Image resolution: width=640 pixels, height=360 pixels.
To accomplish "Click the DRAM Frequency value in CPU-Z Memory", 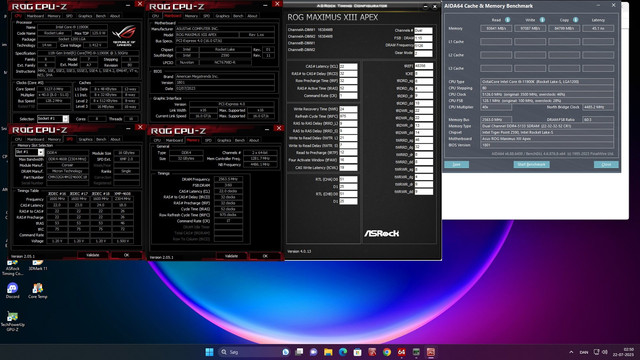I will coord(229,179).
